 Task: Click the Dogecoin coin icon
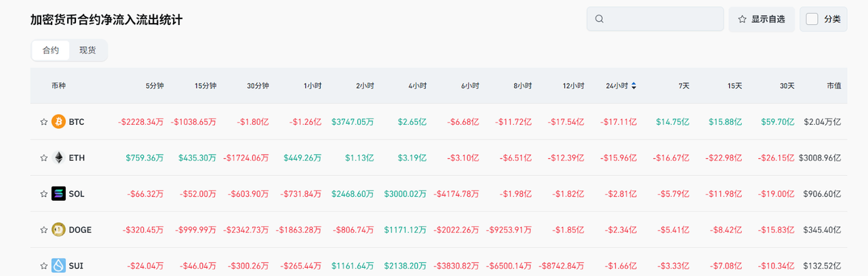click(x=58, y=230)
